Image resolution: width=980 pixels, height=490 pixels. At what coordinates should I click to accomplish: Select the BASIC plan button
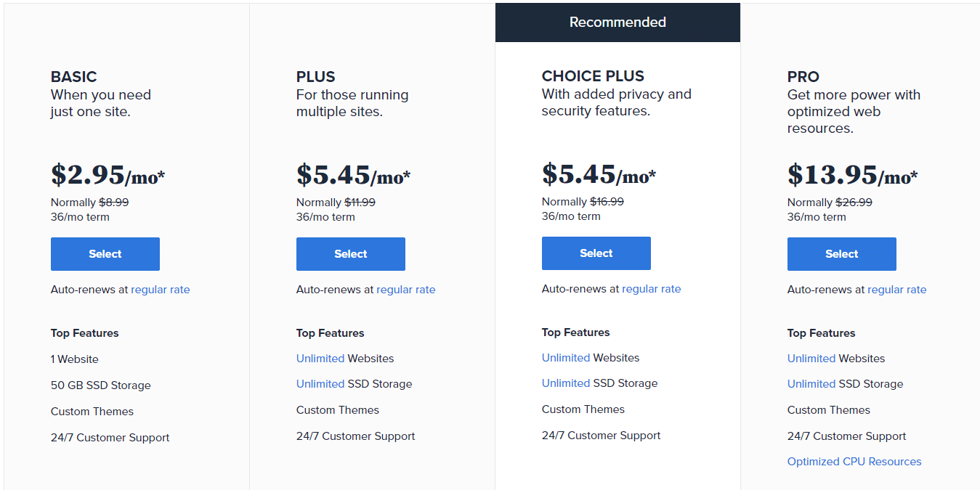105,254
